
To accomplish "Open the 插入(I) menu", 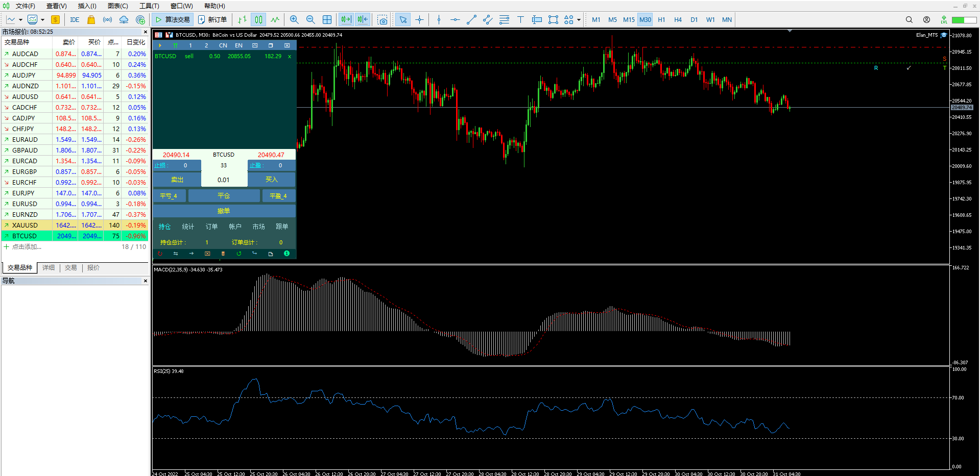I will click(87, 6).
